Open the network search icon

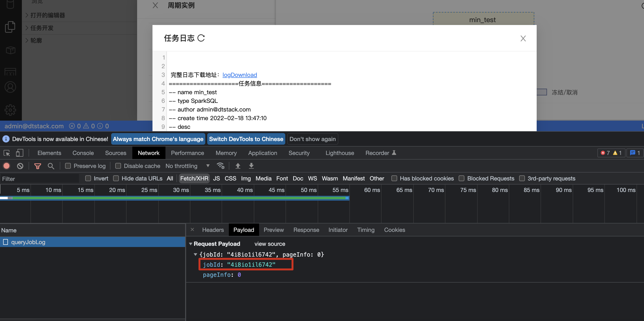51,166
